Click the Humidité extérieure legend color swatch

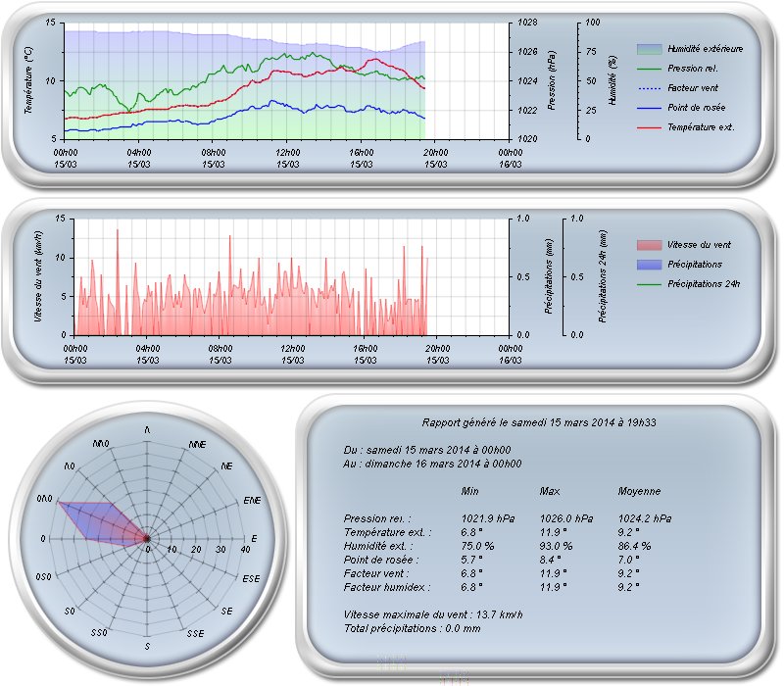650,49
